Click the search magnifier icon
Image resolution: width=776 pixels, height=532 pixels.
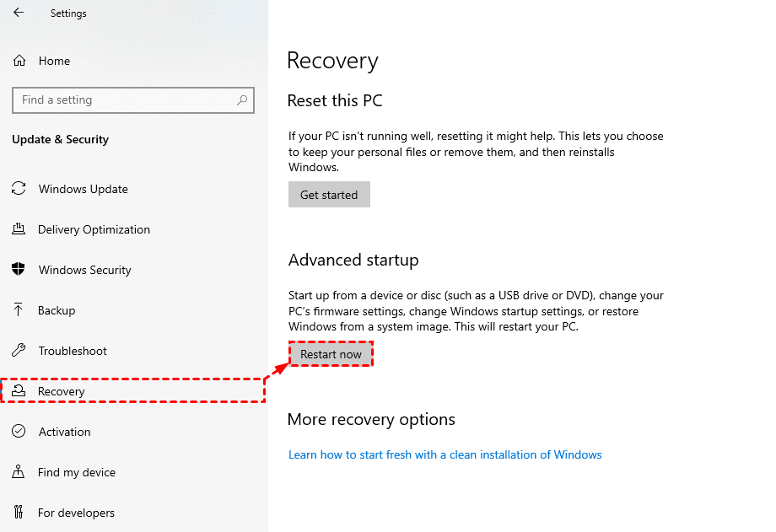(x=242, y=100)
